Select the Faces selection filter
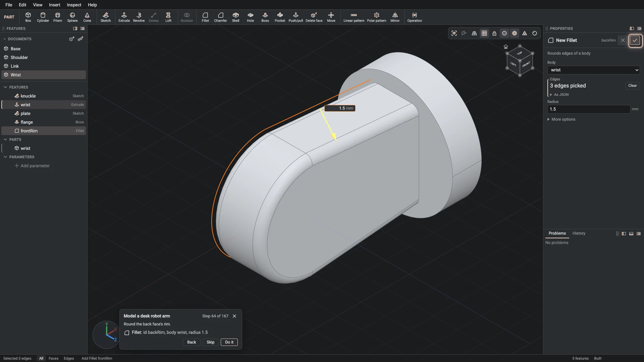Screen dimensions: 644x362 click(x=54, y=358)
